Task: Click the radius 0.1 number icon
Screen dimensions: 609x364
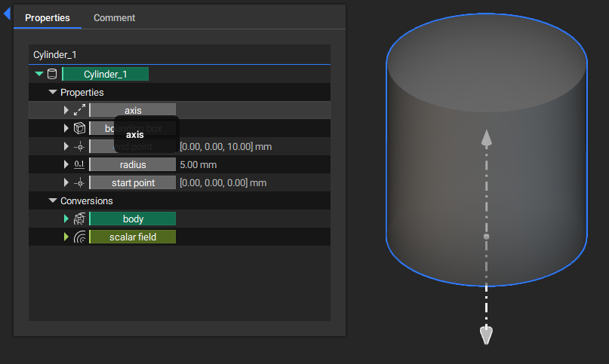Action: coord(79,164)
